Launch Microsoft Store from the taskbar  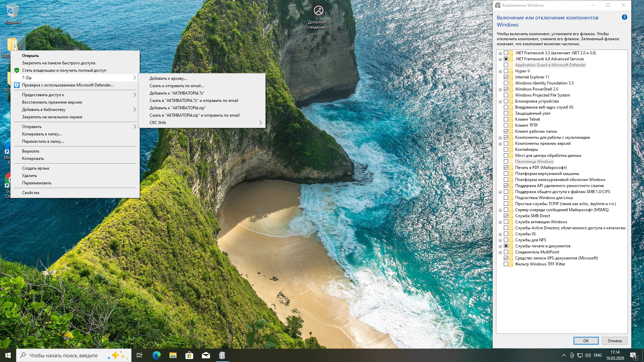pyautogui.click(x=189, y=355)
